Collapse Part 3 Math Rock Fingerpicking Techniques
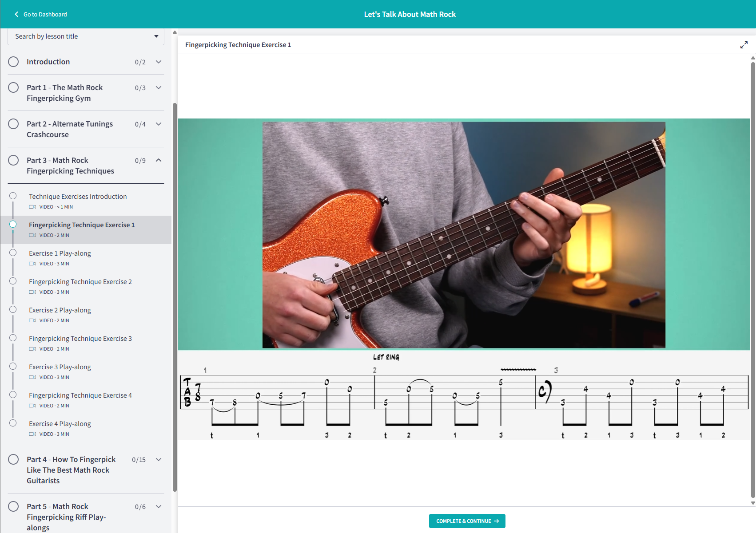756x533 pixels. (159, 160)
